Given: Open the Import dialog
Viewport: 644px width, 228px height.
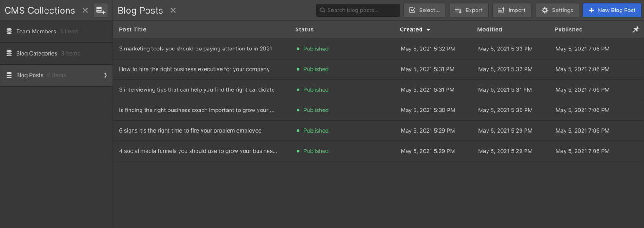Looking at the screenshot, I should (511, 10).
